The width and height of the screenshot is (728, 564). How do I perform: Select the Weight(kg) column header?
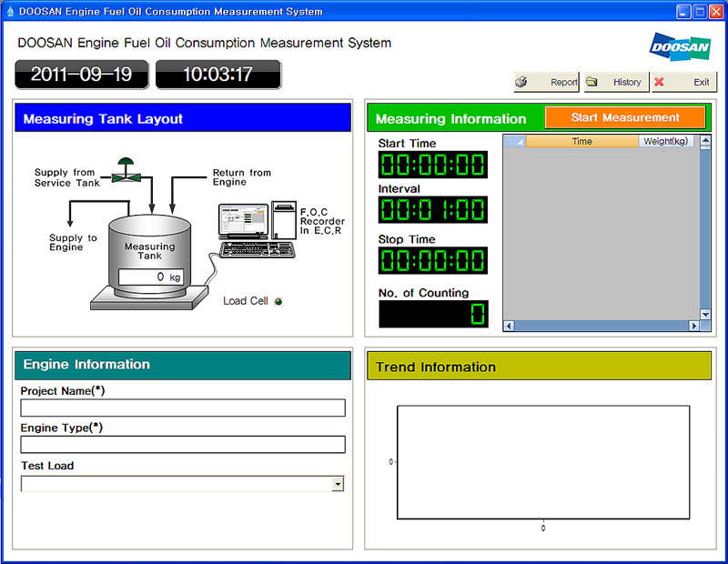point(667,141)
